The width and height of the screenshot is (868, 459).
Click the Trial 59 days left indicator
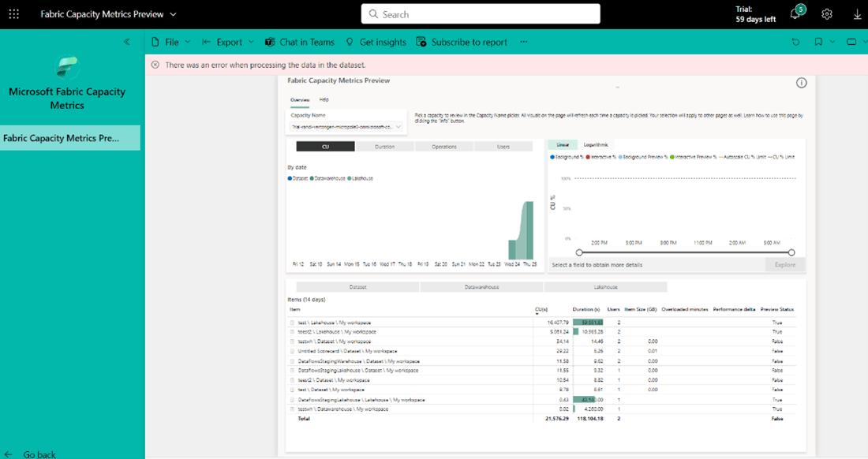coord(755,14)
